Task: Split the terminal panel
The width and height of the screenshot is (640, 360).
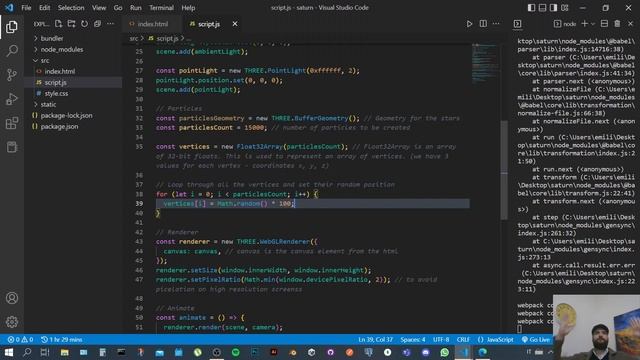Action: pyautogui.click(x=604, y=24)
